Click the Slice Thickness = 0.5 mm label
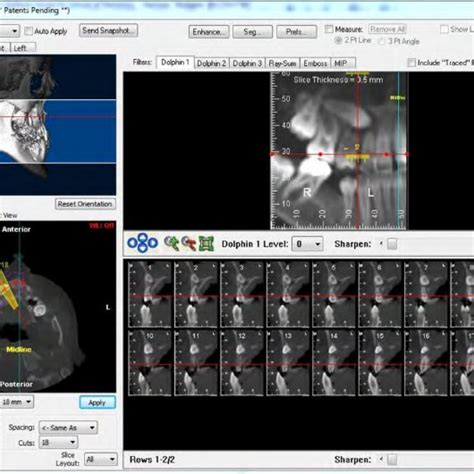Image resolution: width=474 pixels, height=474 pixels. 338,80
